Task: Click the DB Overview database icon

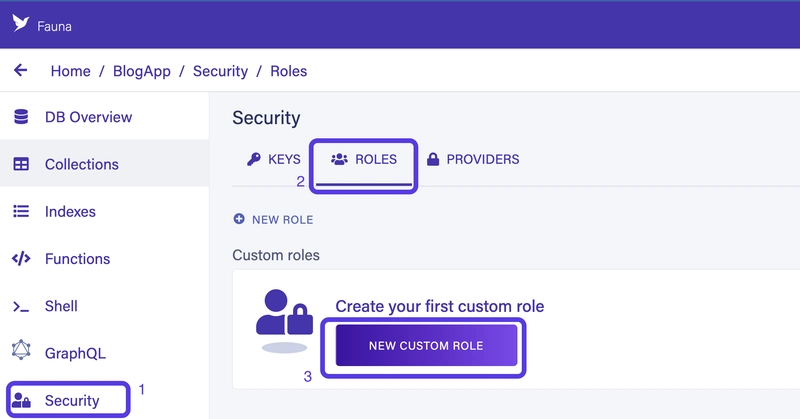Action: (x=21, y=117)
